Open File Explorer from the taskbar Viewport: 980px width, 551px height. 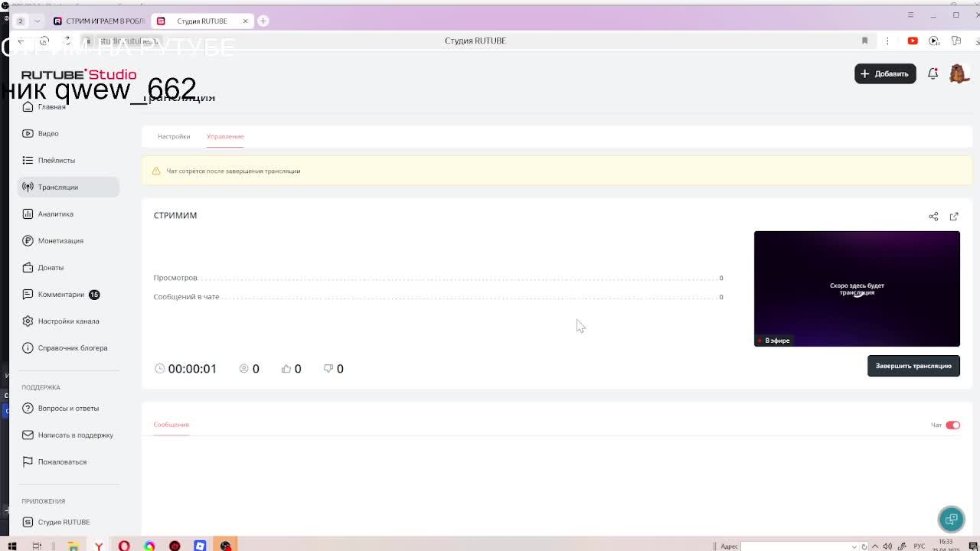click(x=73, y=546)
